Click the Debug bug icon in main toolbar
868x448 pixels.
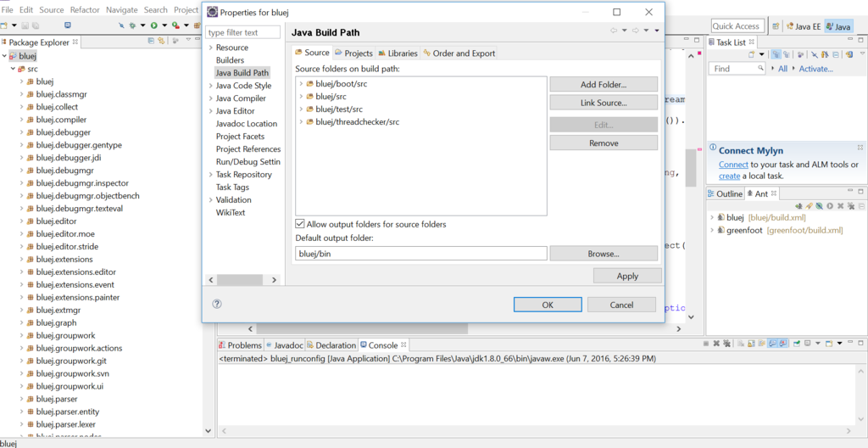(x=132, y=25)
